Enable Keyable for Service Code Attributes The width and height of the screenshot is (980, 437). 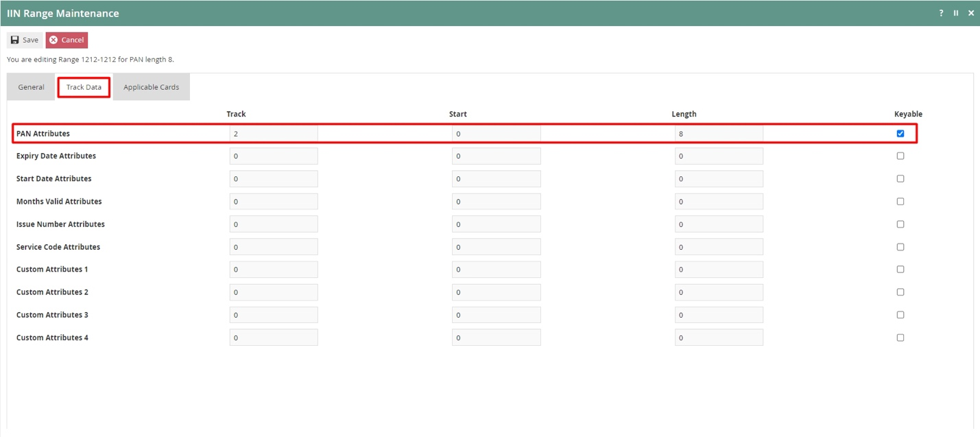tap(900, 246)
